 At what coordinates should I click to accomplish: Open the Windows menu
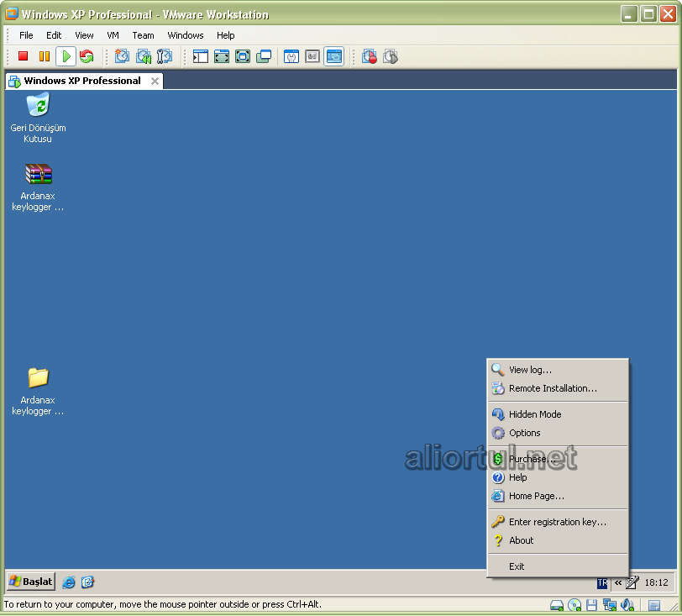point(186,35)
